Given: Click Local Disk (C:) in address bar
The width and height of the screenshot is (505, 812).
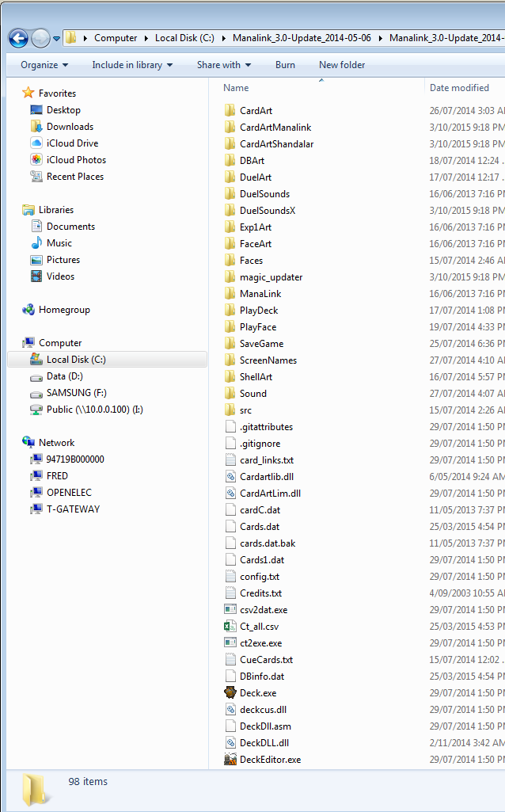Looking at the screenshot, I should 182,38.
